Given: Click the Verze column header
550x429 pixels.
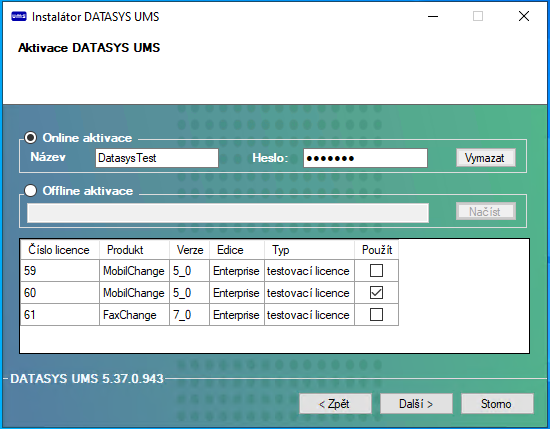Looking at the screenshot, I should tap(189, 250).
